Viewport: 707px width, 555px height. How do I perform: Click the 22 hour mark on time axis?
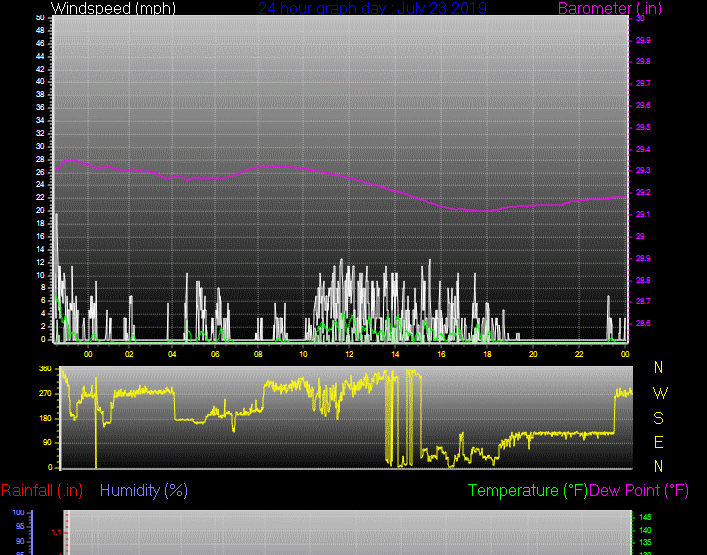[x=579, y=354]
